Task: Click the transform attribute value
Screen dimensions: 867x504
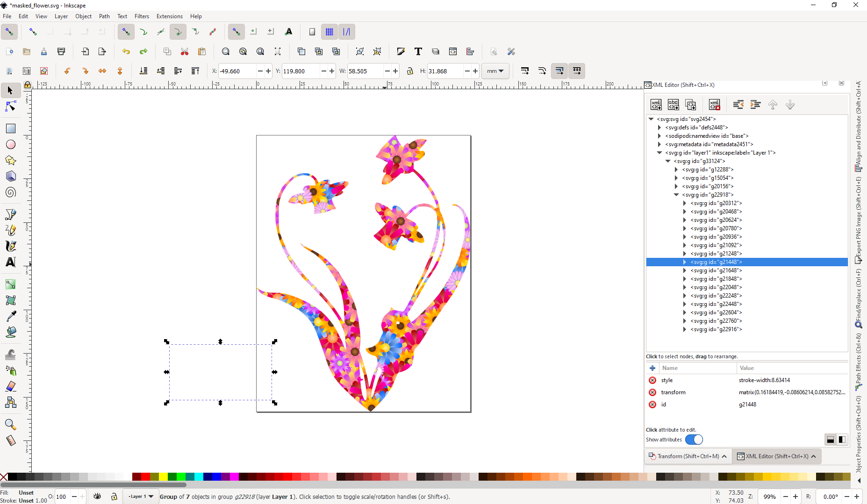Action: tap(792, 392)
